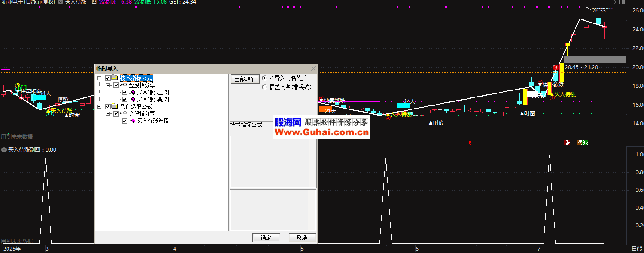The image size is (644, 253).
Task: Toggle the 金股指分享 checkbox under 技术指标公式
Action: [x=116, y=85]
